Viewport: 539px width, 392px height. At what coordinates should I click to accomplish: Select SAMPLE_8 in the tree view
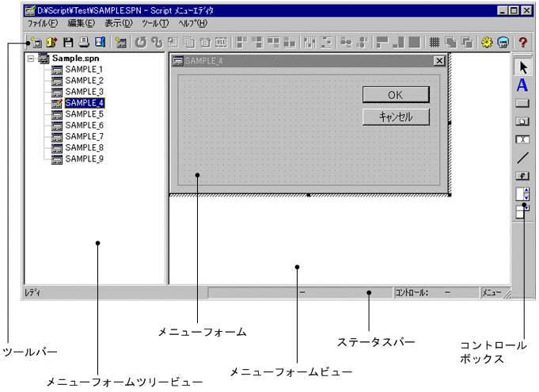tap(84, 147)
